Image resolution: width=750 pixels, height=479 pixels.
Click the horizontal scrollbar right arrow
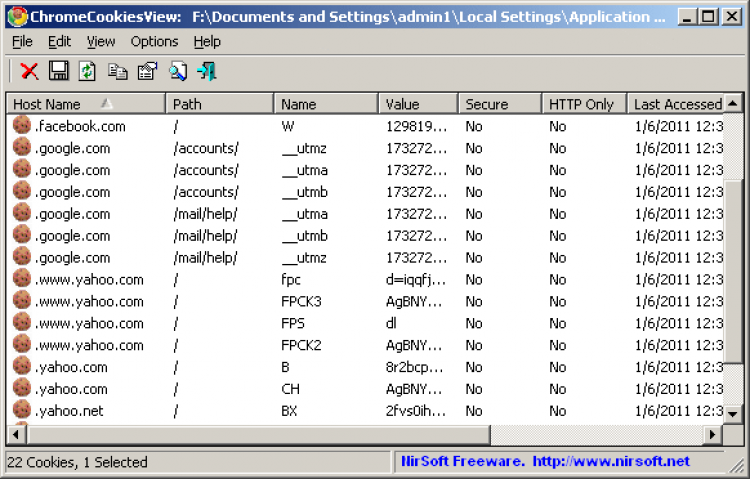pyautogui.click(x=714, y=435)
